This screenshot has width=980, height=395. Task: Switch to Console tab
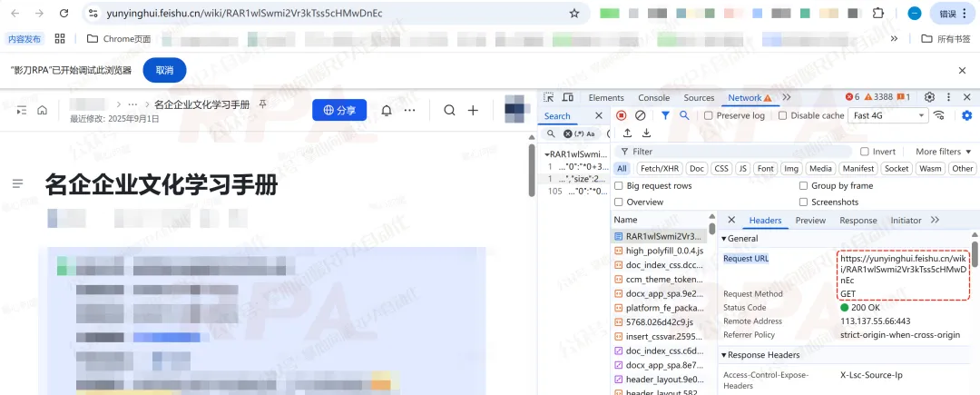click(x=653, y=97)
